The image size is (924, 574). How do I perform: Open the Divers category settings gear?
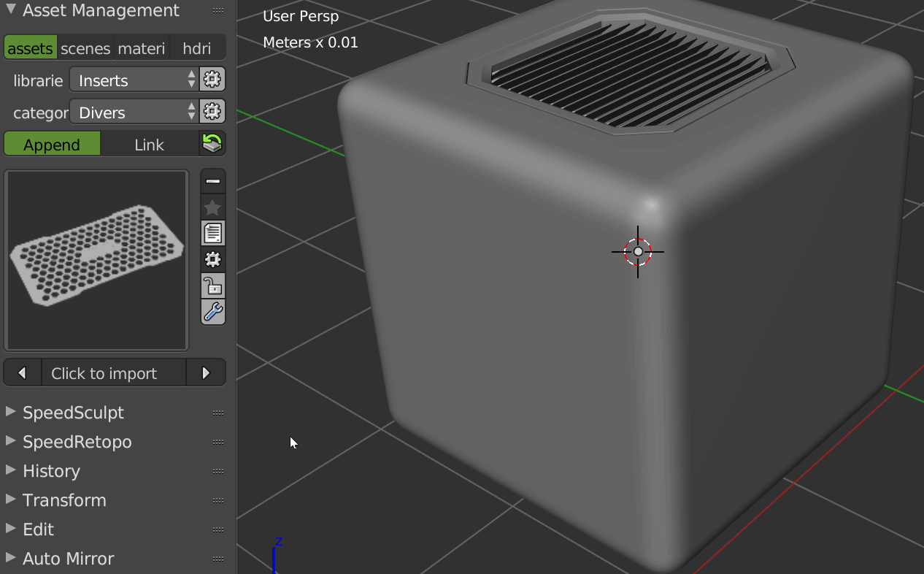coord(212,111)
